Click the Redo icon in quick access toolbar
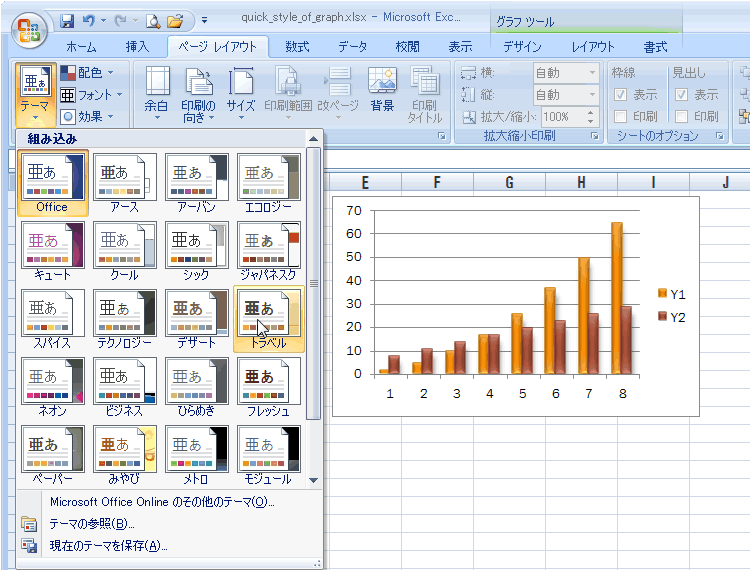Viewport: 750px width, 570px height. click(x=121, y=21)
